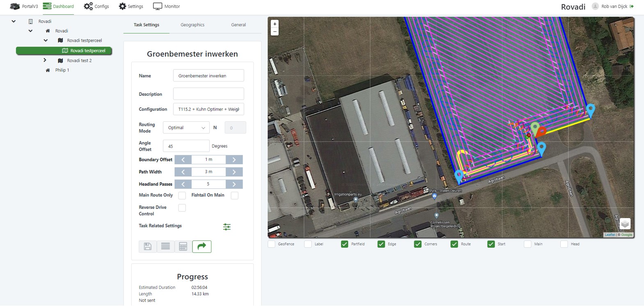Collapse the Rovadi testperceel parent node
This screenshot has height=306, width=644.
(x=46, y=41)
